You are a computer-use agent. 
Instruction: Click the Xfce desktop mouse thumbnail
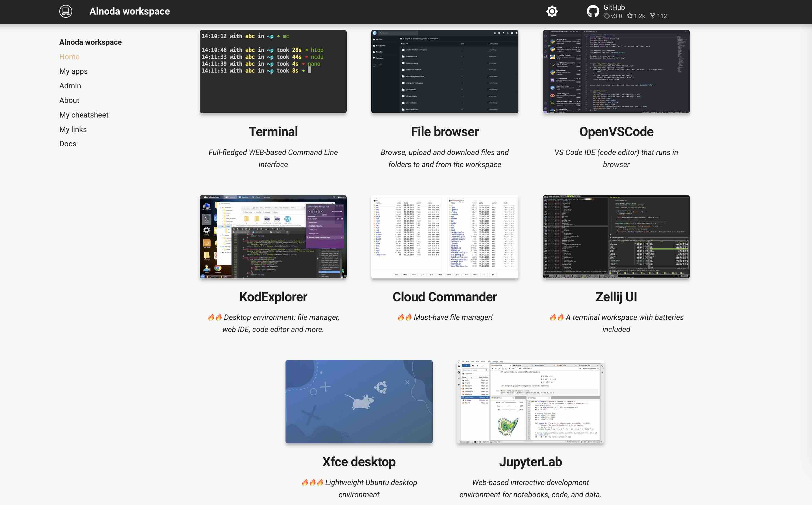tap(359, 402)
